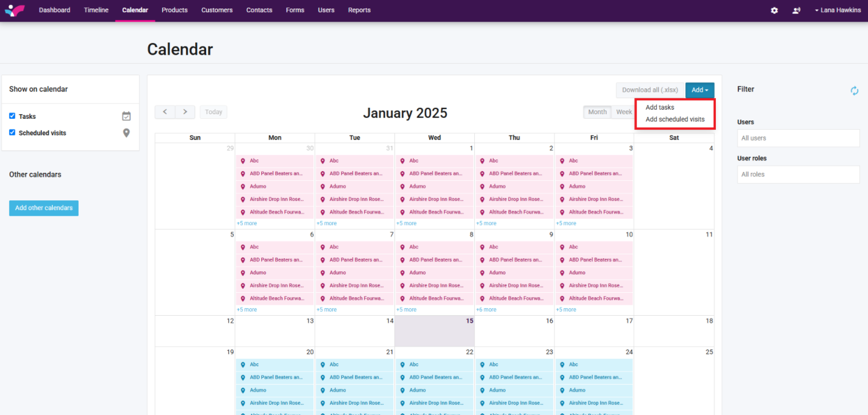Click Add other calendars button
The height and width of the screenshot is (415, 868).
click(x=44, y=208)
